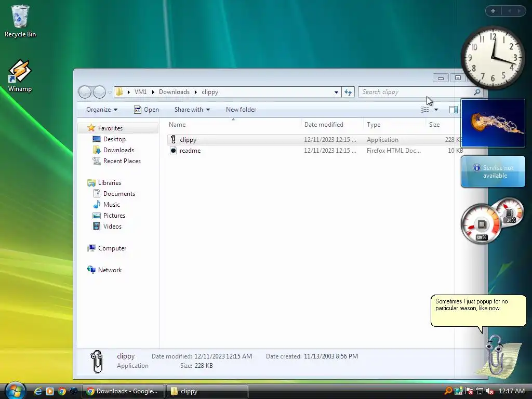Open the Recycle Bin desktop icon
This screenshot has height=399, width=532.
pos(20,21)
